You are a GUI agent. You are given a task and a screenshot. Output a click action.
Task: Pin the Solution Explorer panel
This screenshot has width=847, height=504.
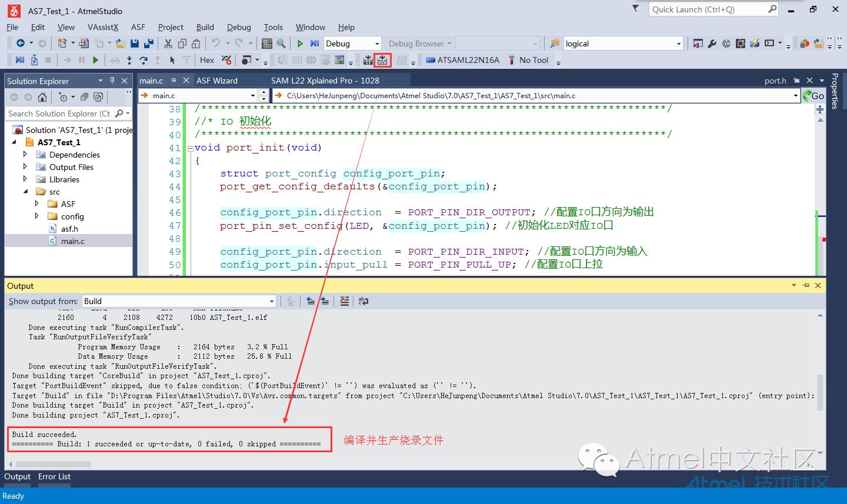click(x=112, y=81)
